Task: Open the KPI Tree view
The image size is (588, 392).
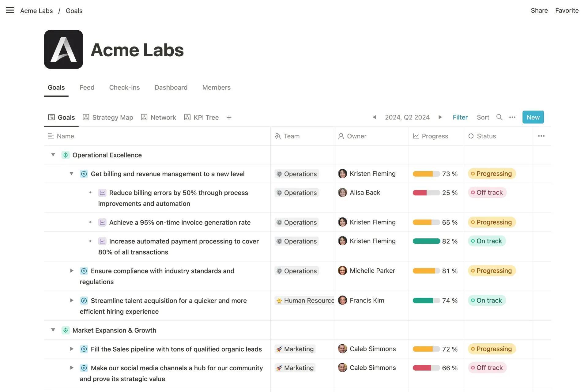Action: (x=201, y=117)
